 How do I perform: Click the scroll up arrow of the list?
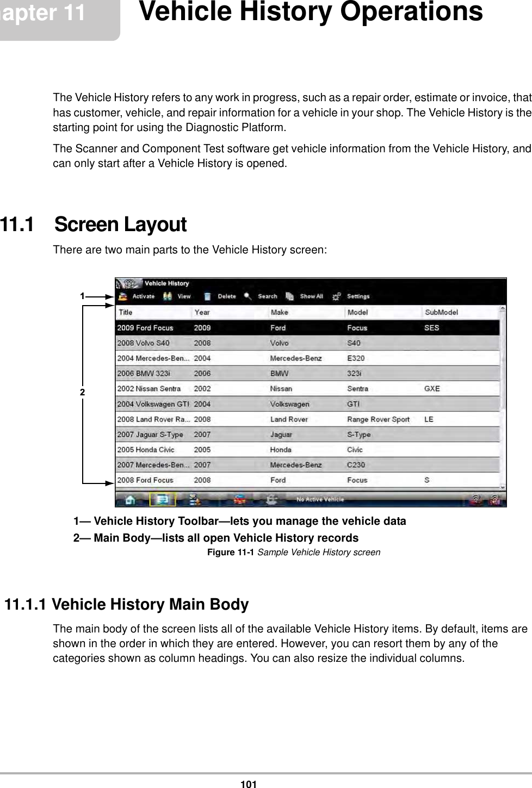503,309
